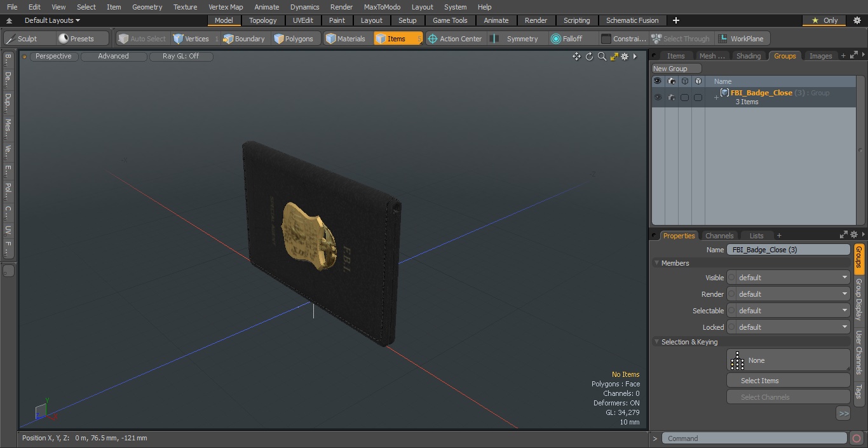The image size is (868, 448).
Task: Open the Action Center options
Action: pyautogui.click(x=455, y=39)
